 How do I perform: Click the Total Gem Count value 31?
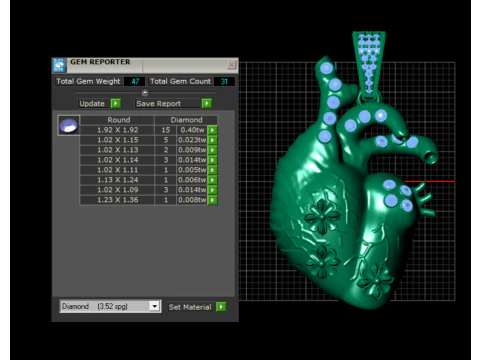point(224,81)
